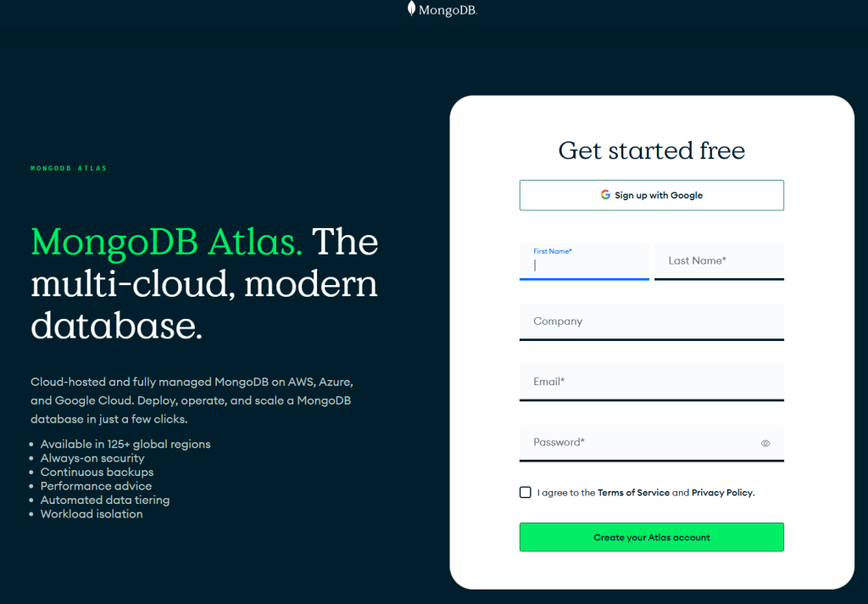The image size is (868, 604).
Task: Sign up with Google
Action: 652,195
